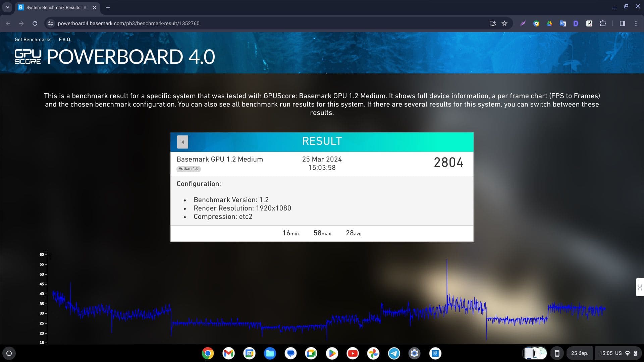
Task: Open site information icon in address bar
Action: 50,23
